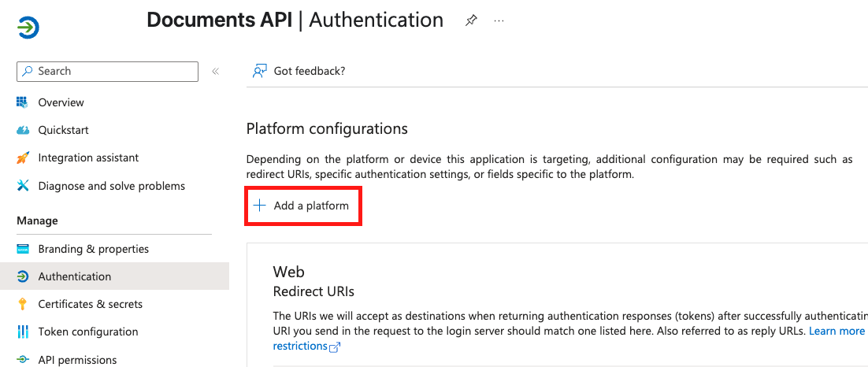The width and height of the screenshot is (868, 367).
Task: Click Add a platform button
Action: point(303,206)
